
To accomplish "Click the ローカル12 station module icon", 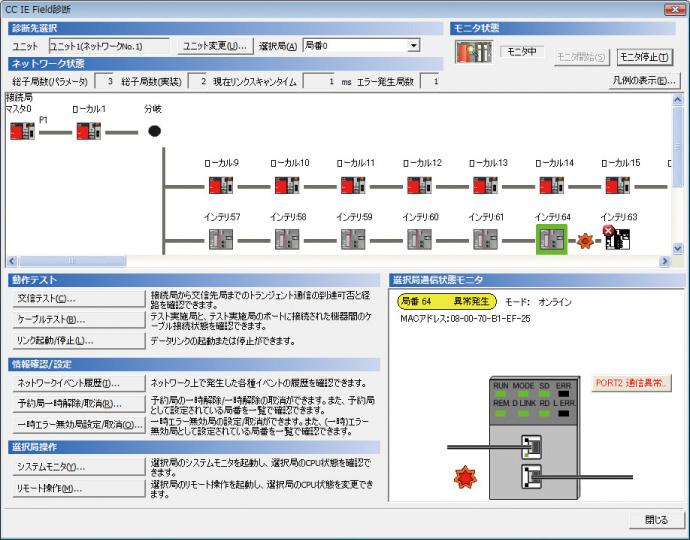I will pyautogui.click(x=419, y=185).
